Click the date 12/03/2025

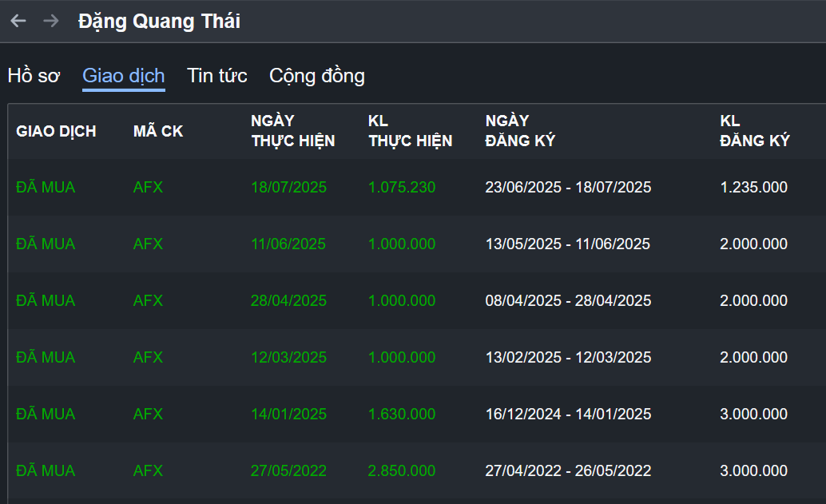(288, 357)
